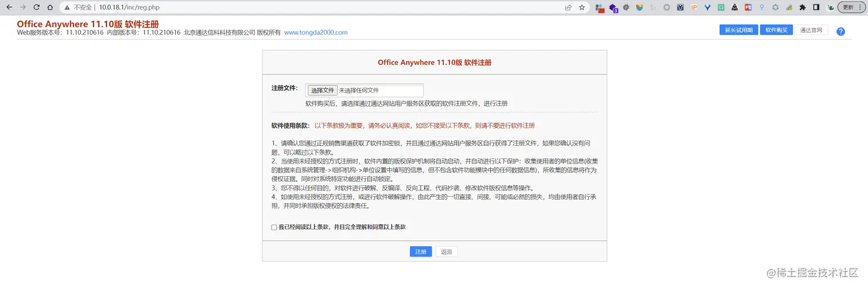
Task: Click the gray ring extension icon
Action: tap(666, 7)
